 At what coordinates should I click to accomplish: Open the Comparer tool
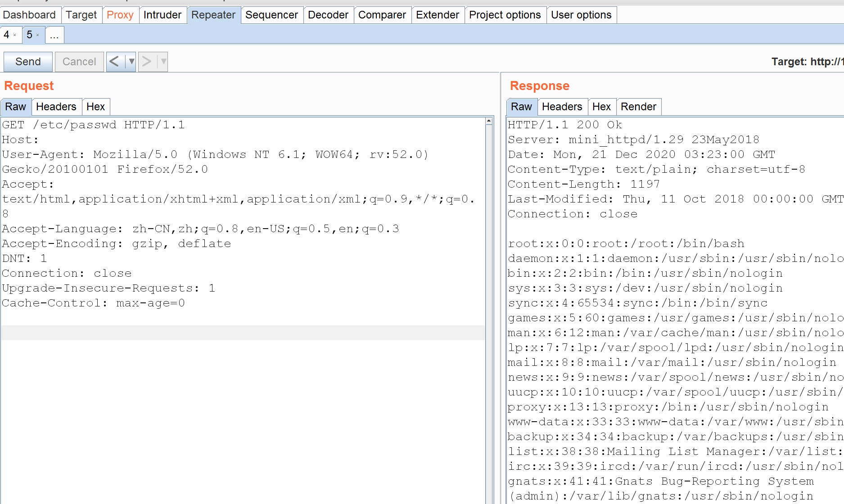pyautogui.click(x=382, y=14)
